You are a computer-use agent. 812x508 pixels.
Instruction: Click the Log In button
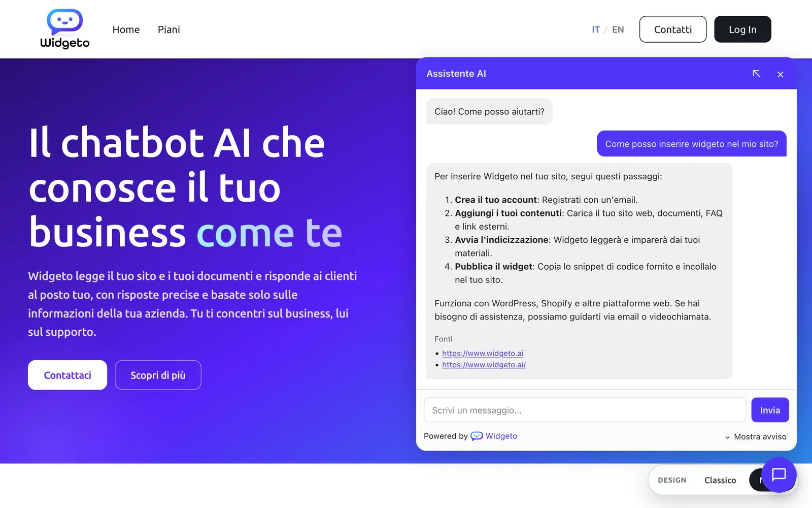(742, 29)
